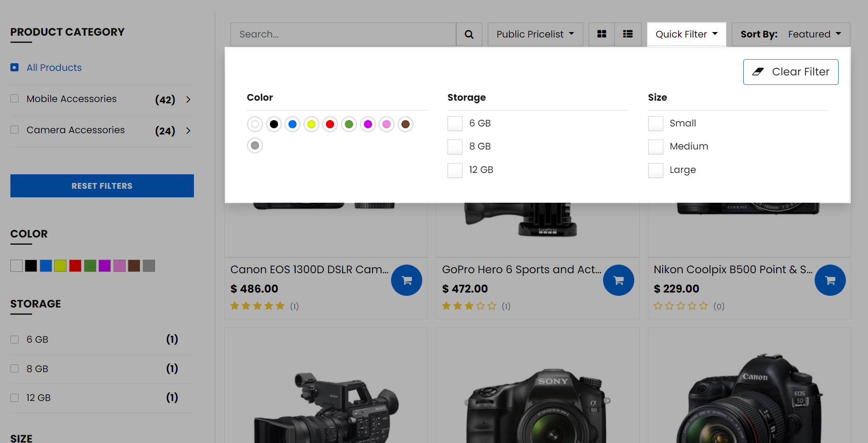The height and width of the screenshot is (443, 868).
Task: Check 8 GB in sidebar Storage section
Action: [x=14, y=368]
